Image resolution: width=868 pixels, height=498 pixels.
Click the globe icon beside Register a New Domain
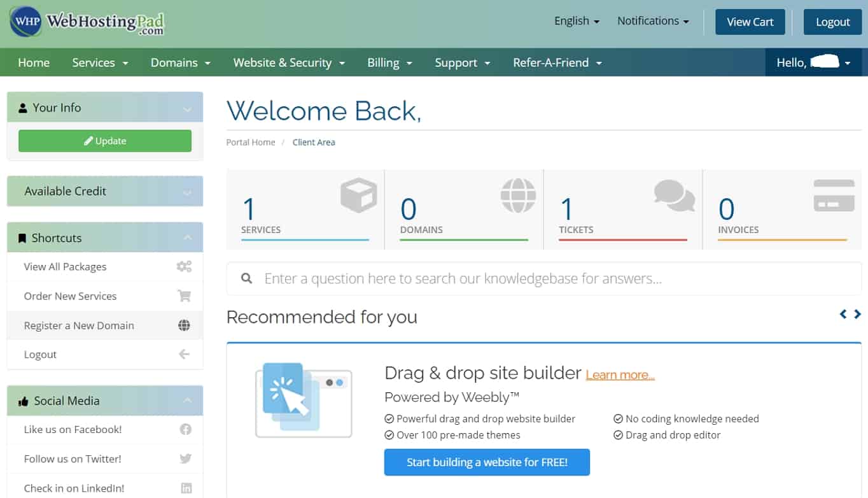[184, 325]
